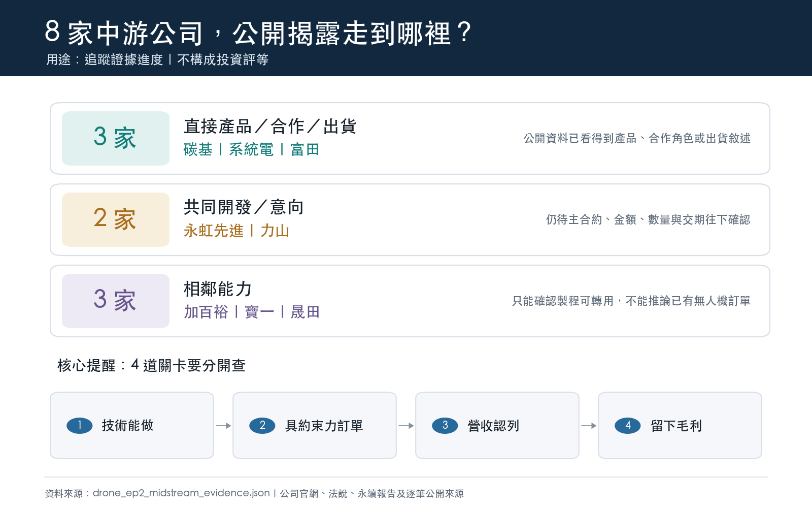Image resolution: width=812 pixels, height=508 pixels.
Task: Select note 公開資料已看得到產品、合作角色或出貨敘述
Action: tap(637, 138)
